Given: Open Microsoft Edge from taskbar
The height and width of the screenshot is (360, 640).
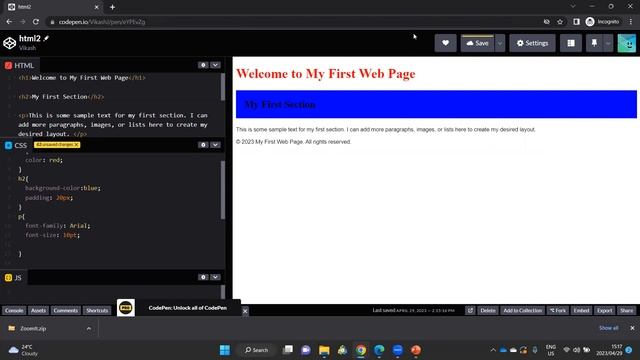Looking at the screenshot, I should click(379, 350).
